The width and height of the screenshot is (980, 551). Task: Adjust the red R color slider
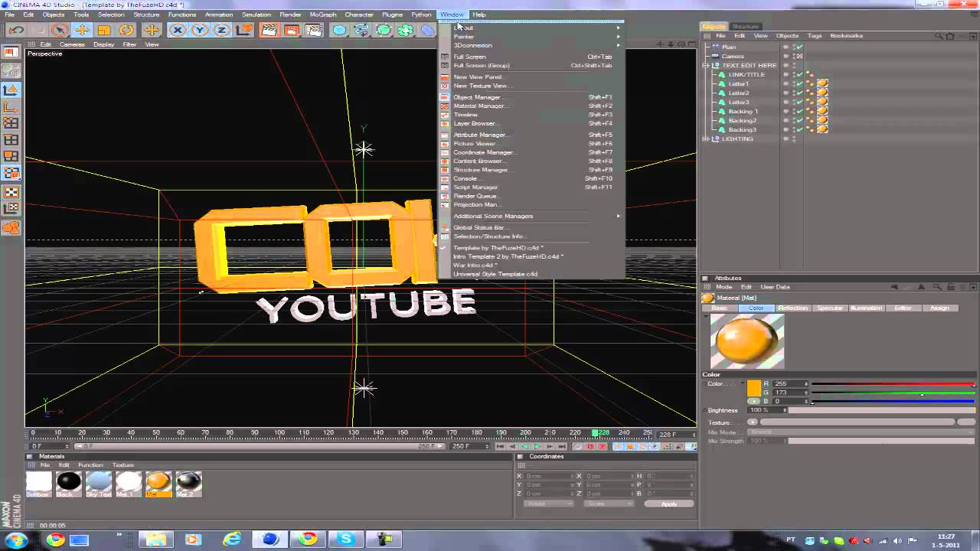click(893, 383)
